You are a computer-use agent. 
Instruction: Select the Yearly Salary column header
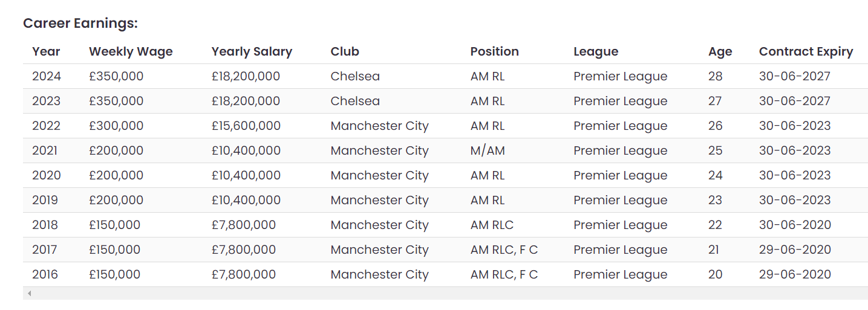tap(252, 52)
